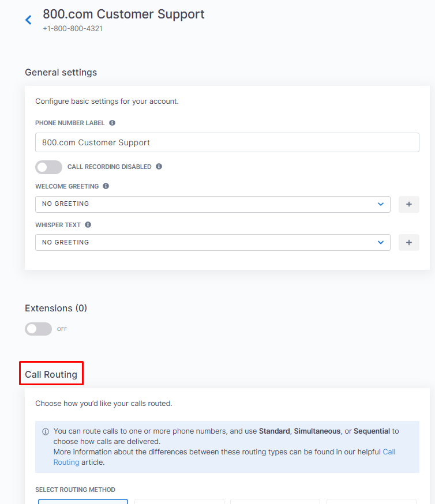This screenshot has height=504, width=435.
Task: Open the Welcome Greeting dropdown
Action: tap(212, 204)
